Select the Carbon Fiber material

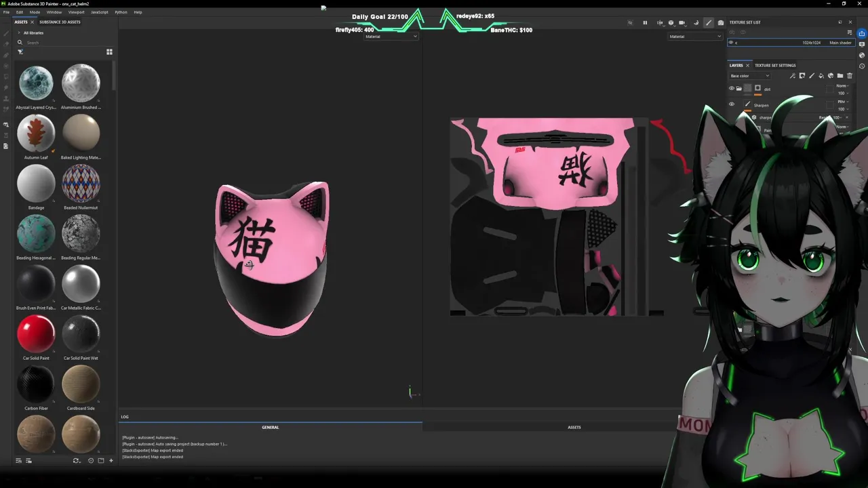[36, 384]
